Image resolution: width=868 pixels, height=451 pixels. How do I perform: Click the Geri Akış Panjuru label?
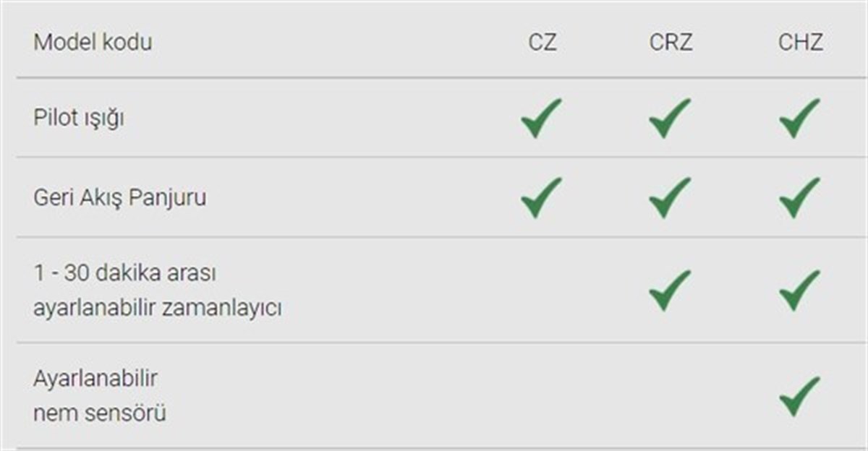pos(119,197)
